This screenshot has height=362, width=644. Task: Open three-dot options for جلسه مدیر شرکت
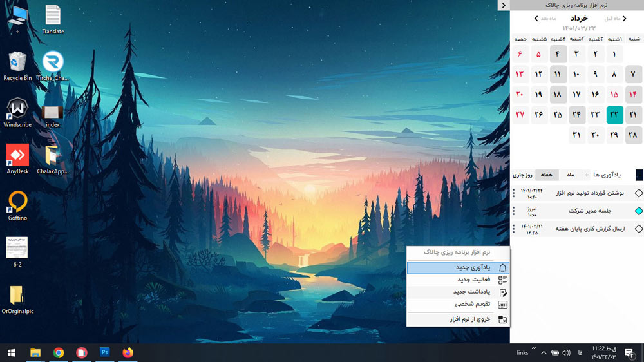[x=513, y=211]
